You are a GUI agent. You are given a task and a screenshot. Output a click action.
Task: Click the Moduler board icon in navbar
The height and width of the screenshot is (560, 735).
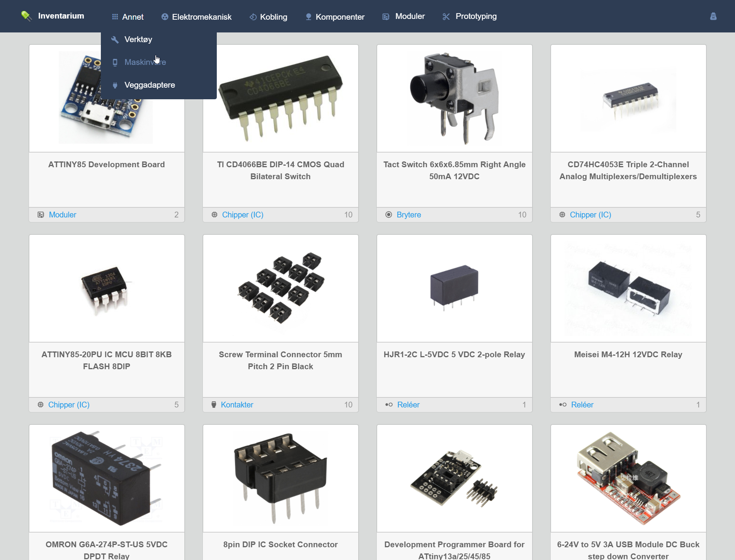pos(386,17)
